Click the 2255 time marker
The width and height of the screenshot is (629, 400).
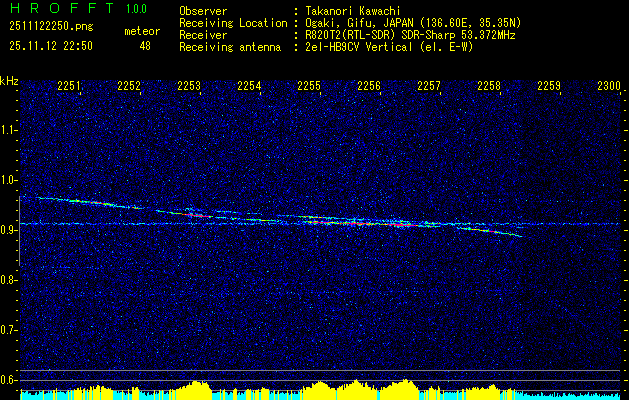point(309,86)
